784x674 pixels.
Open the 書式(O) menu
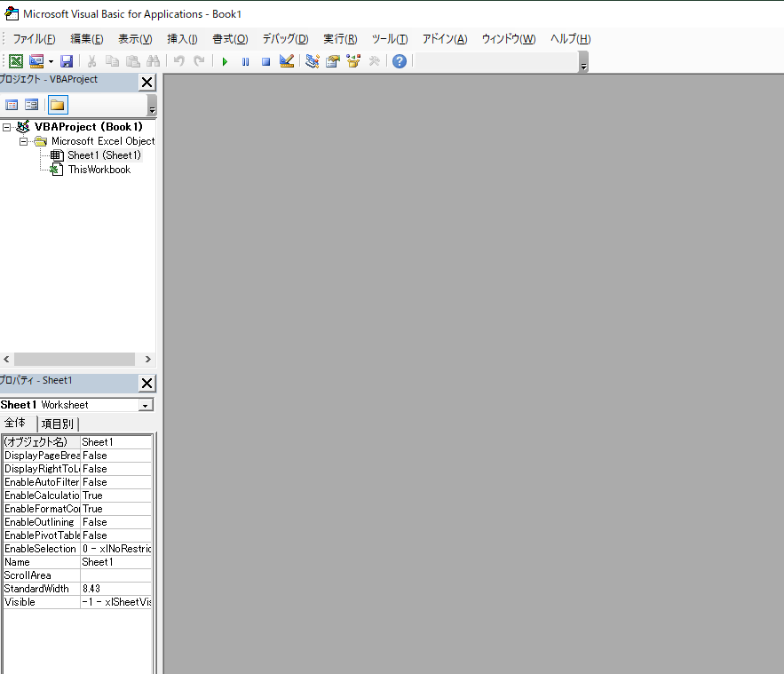pos(230,39)
